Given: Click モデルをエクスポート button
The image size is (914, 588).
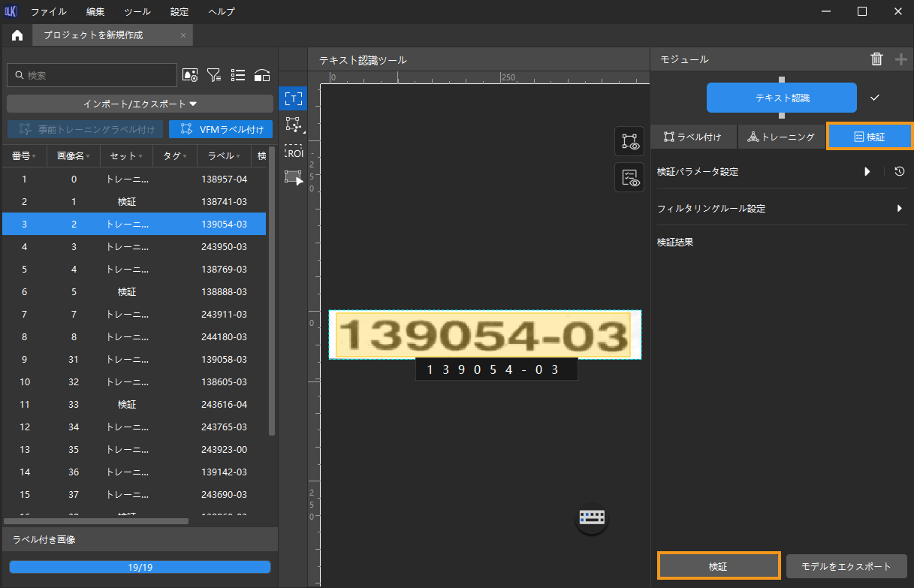Looking at the screenshot, I should point(846,566).
